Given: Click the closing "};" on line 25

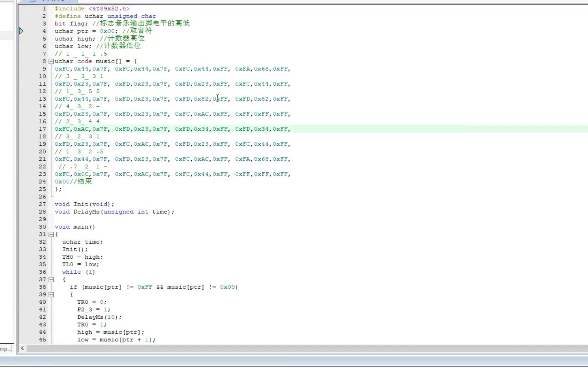Looking at the screenshot, I should (x=58, y=189).
